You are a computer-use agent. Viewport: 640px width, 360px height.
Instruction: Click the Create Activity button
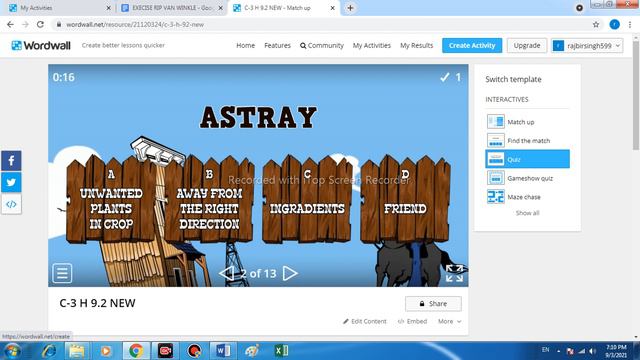click(472, 45)
